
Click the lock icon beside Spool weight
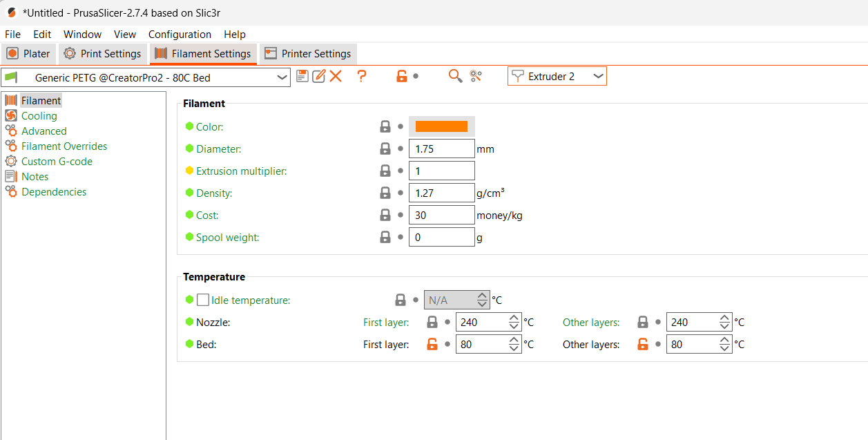click(x=385, y=237)
